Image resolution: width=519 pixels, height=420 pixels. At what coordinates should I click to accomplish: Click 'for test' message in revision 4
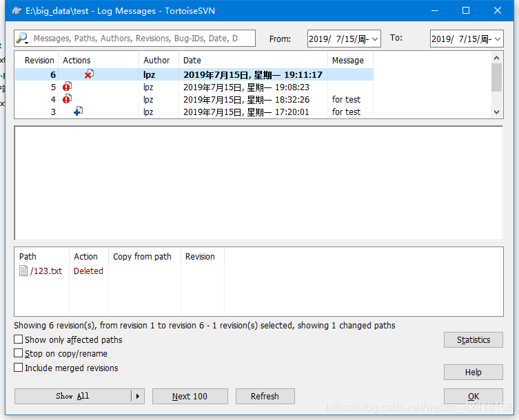346,100
